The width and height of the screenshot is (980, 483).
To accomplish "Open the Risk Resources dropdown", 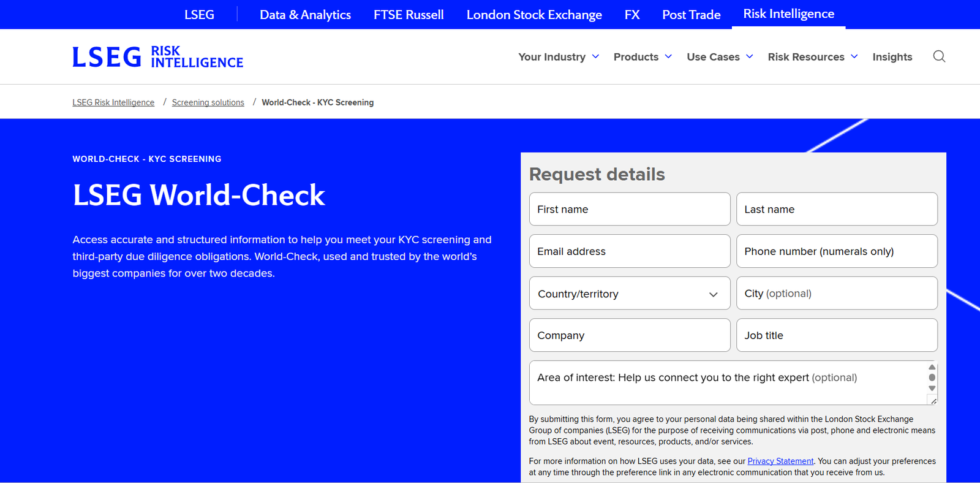I will (812, 57).
